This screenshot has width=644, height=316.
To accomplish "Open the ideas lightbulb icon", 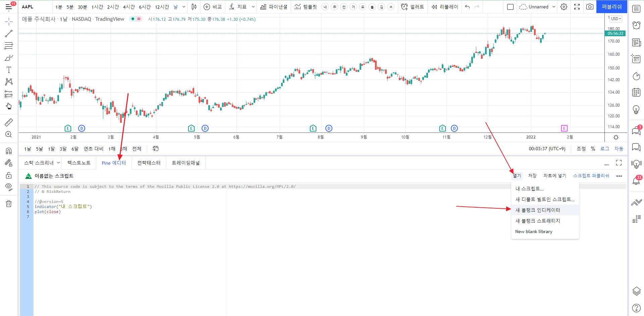I will pos(636,110).
